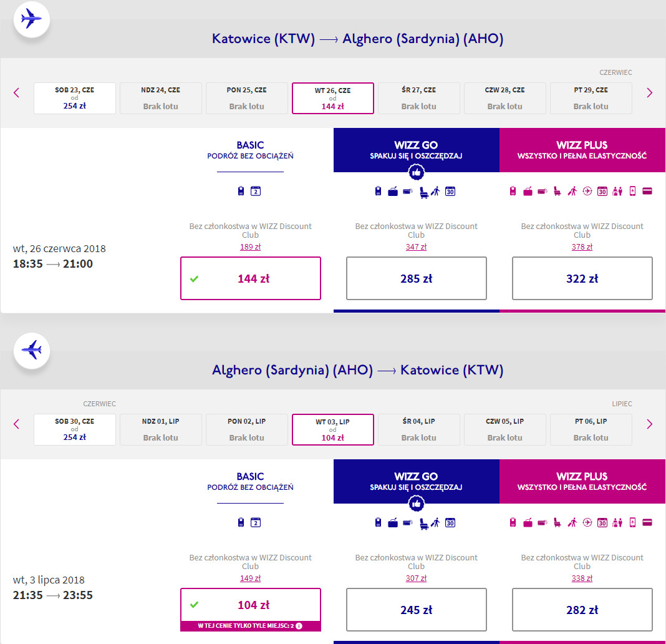Click the priority boarding icon in outbound WIZZ GO

436,192
